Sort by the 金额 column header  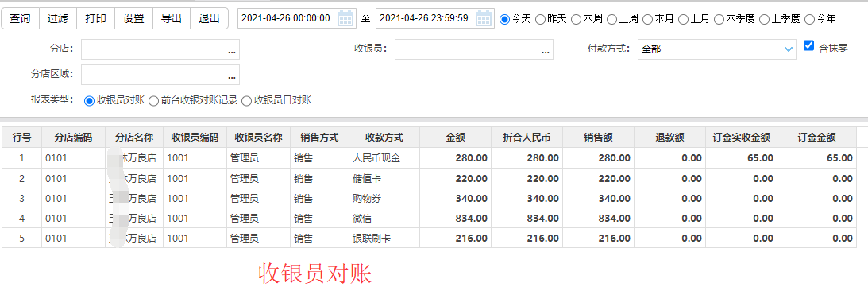(x=456, y=137)
